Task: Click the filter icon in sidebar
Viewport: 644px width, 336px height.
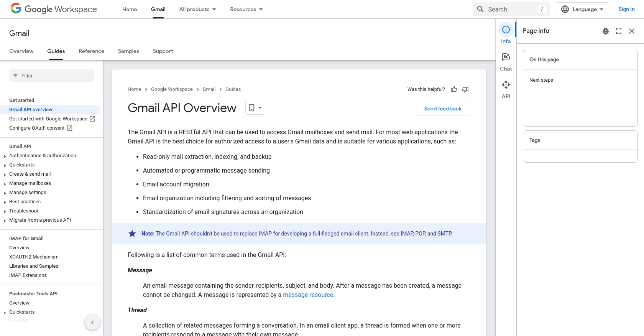Action: pyautogui.click(x=15, y=76)
